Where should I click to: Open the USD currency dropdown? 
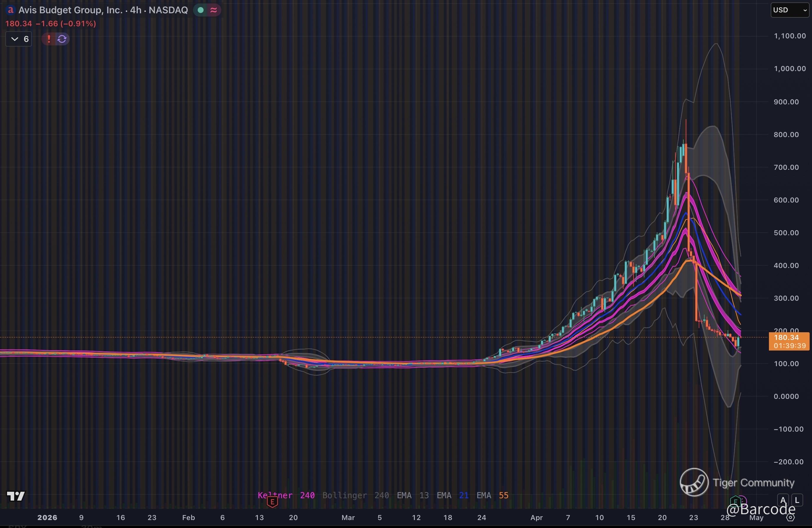tap(790, 10)
